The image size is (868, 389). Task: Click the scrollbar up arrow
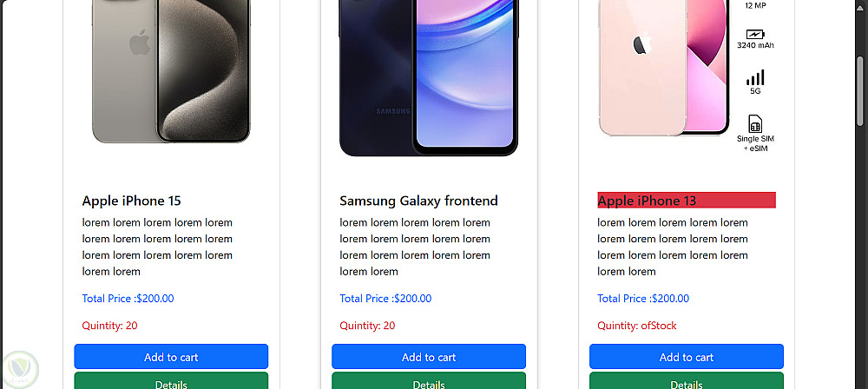(860, 7)
